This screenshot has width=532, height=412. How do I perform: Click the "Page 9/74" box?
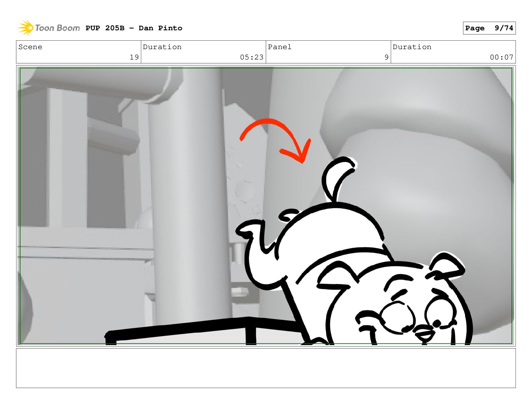click(x=489, y=28)
